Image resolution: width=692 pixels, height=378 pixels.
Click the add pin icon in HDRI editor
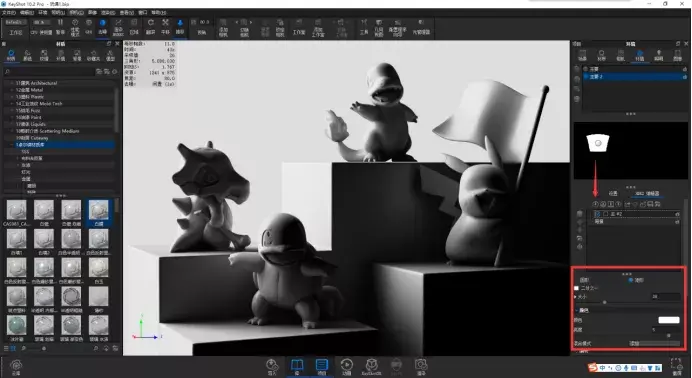tap(595, 204)
